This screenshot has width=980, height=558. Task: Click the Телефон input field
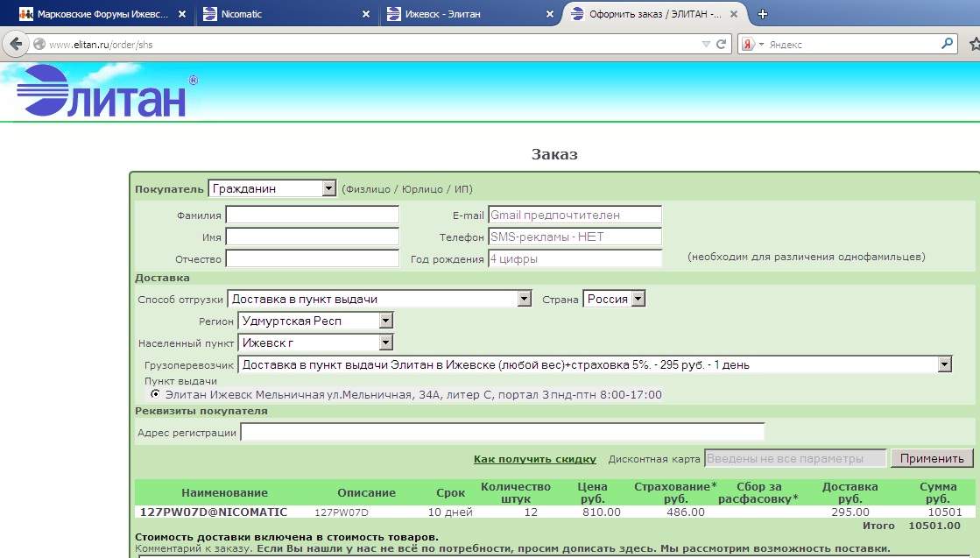tap(575, 237)
